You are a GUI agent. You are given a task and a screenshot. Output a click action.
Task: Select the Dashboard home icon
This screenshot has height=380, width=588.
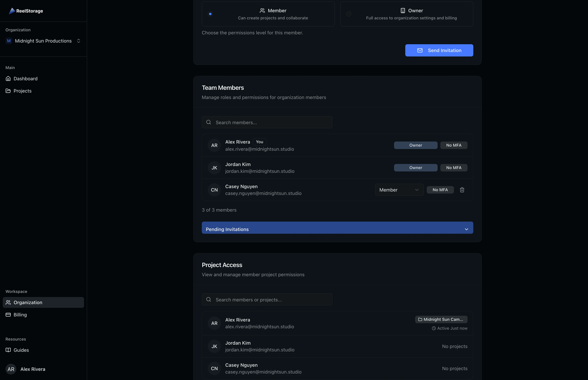point(8,78)
